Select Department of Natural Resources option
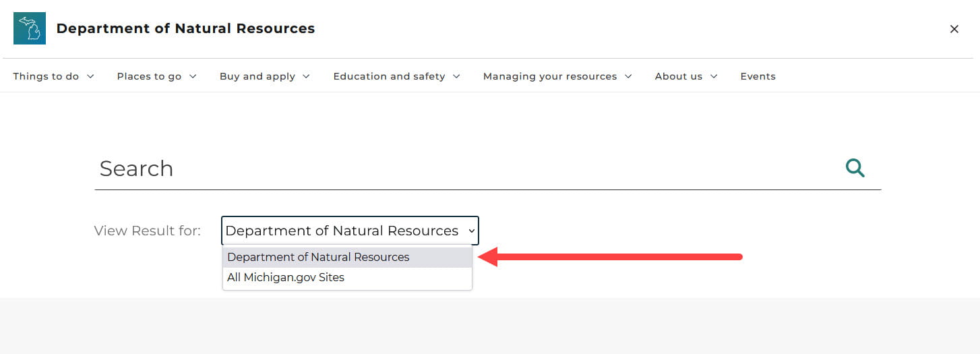Image resolution: width=980 pixels, height=354 pixels. click(347, 258)
